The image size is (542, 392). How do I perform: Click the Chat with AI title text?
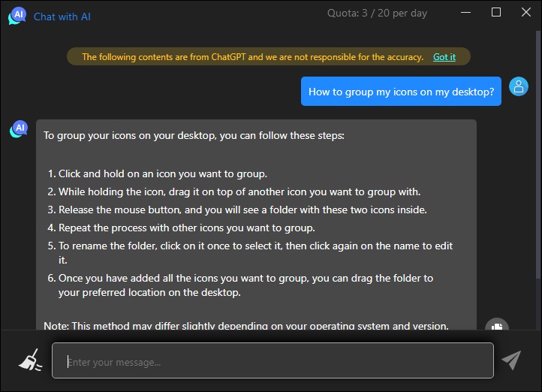point(62,17)
